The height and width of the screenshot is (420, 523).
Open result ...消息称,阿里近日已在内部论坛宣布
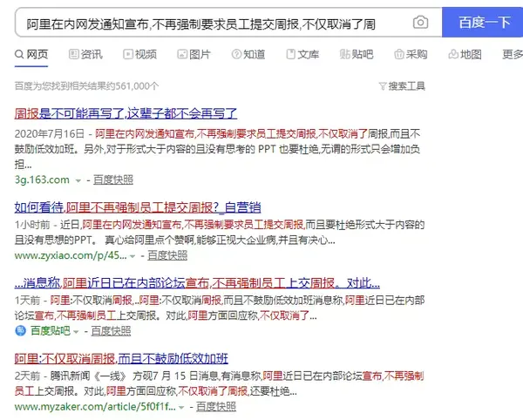pyautogui.click(x=197, y=283)
